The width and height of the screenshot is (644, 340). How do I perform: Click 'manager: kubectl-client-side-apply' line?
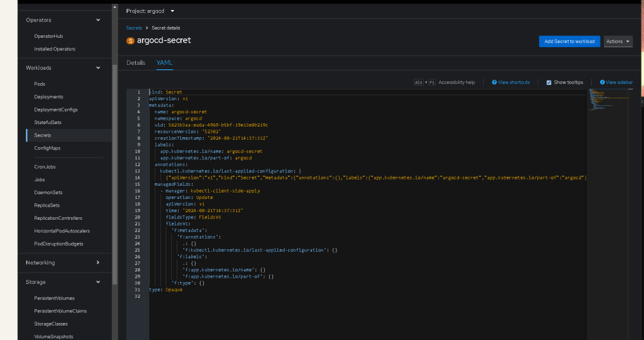point(210,191)
